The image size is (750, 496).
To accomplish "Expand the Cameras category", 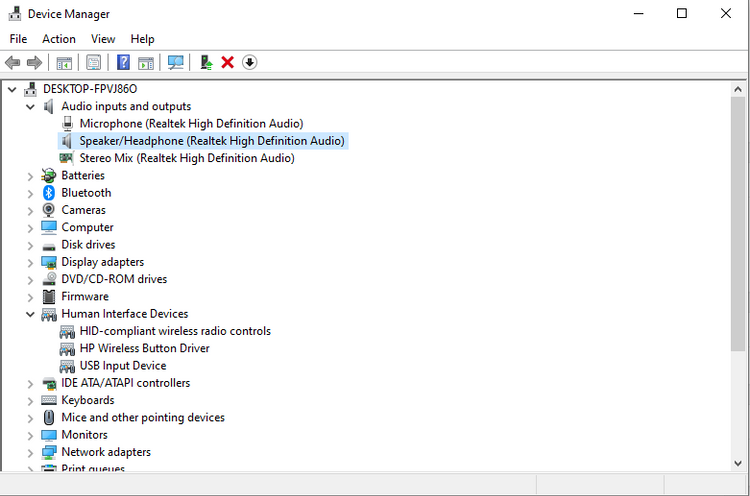I will click(30, 211).
